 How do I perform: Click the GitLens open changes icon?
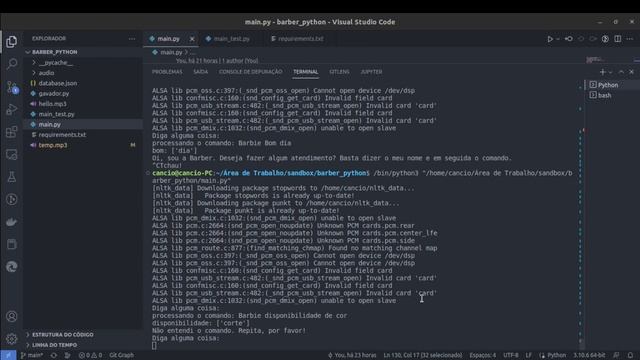569,39
